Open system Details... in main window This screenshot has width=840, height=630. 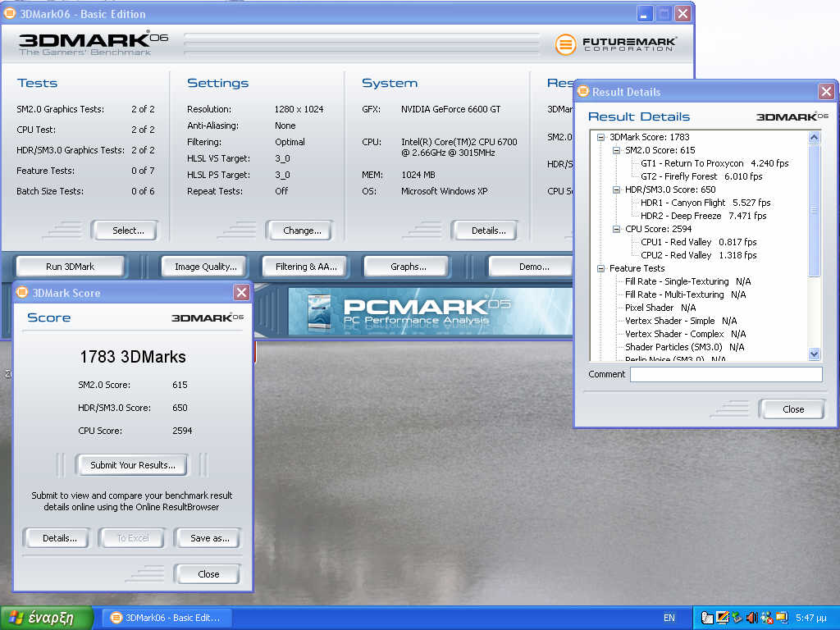click(x=486, y=231)
